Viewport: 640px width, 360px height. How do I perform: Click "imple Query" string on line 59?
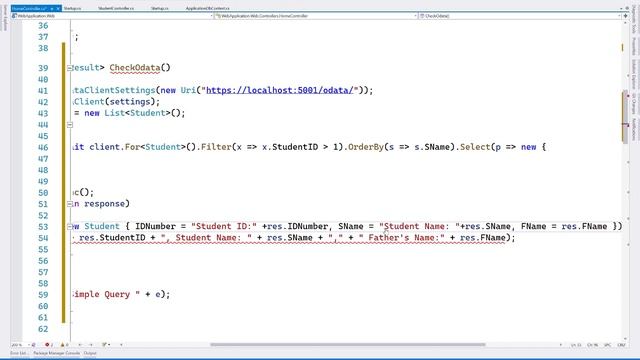[x=106, y=295]
